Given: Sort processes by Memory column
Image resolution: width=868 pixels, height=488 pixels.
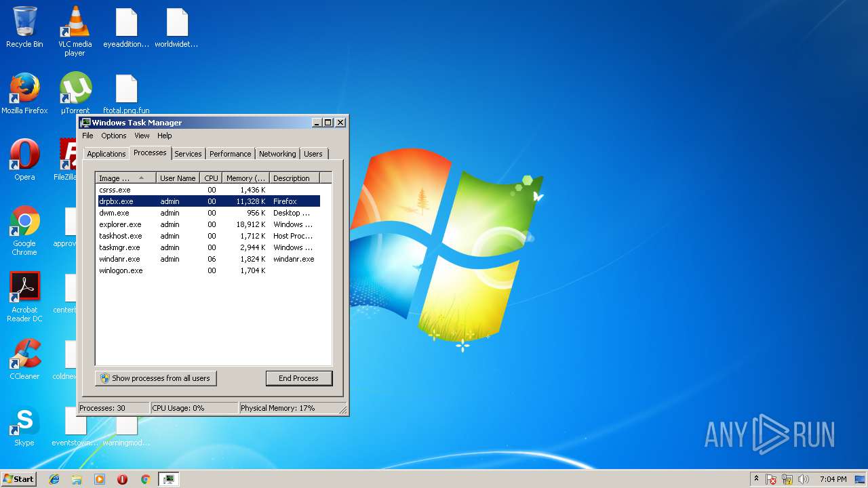Looking at the screenshot, I should coord(246,178).
